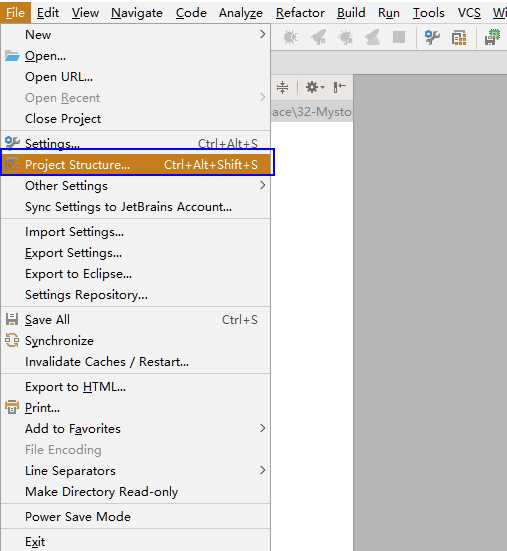Click the printer icon beside Print...

pos(12,407)
